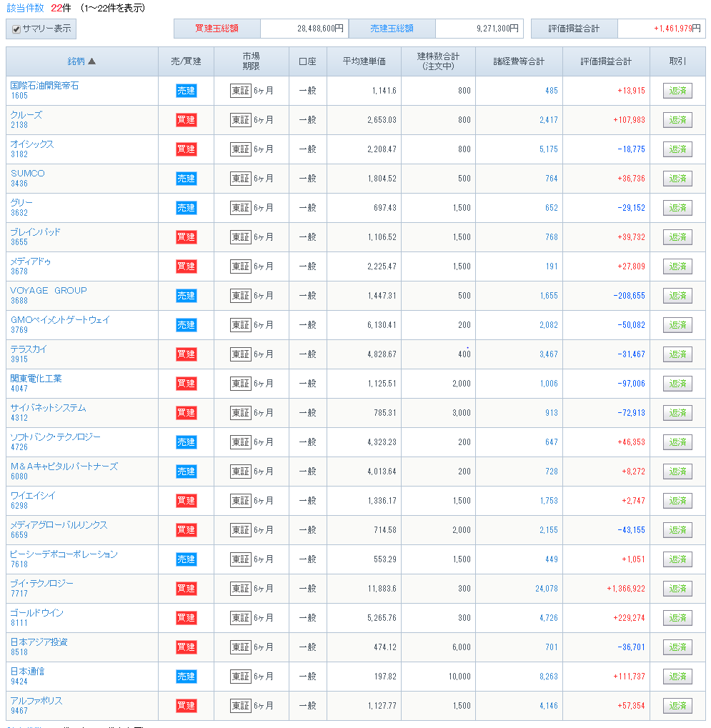Viewport: 711px width, 728px height.
Task: Click fee total 2,417 in クルーズ row
Action: pyautogui.click(x=549, y=120)
